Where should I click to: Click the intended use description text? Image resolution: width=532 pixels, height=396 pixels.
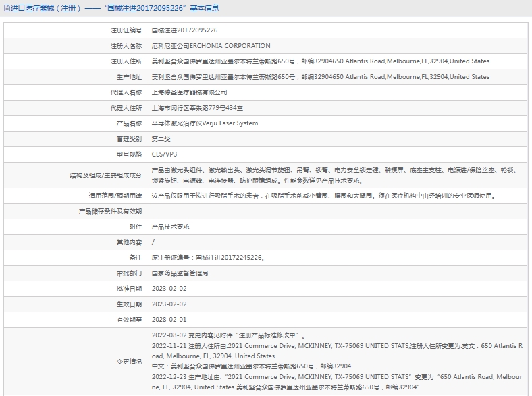click(x=323, y=196)
